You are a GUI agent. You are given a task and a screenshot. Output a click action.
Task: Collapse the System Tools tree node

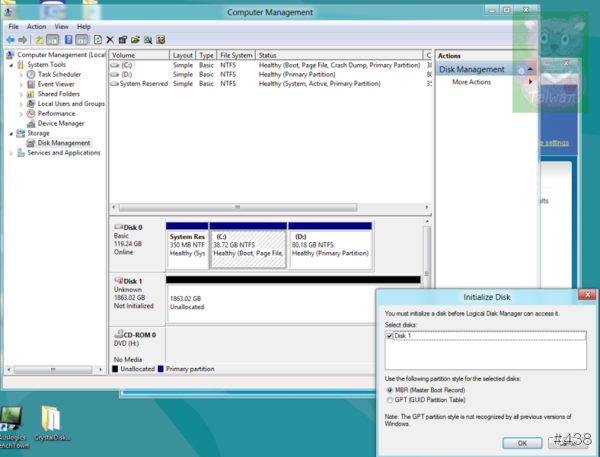(x=10, y=64)
